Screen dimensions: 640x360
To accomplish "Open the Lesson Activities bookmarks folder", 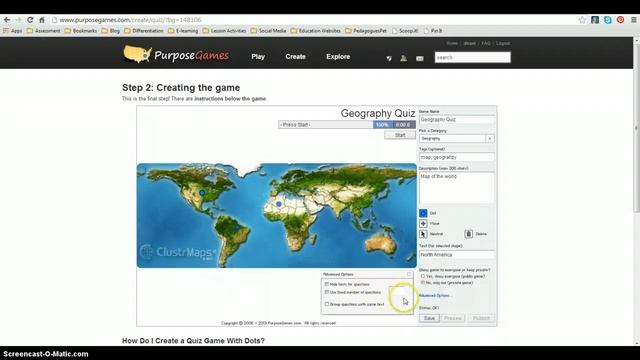I will [224, 31].
